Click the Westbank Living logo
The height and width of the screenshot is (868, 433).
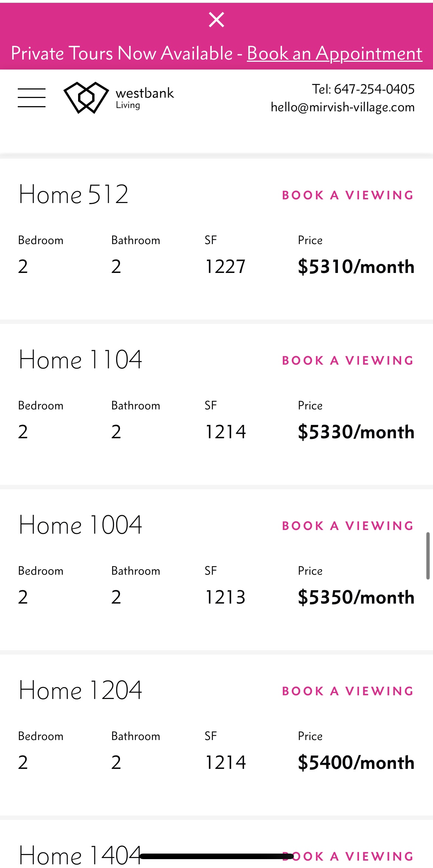click(x=118, y=98)
